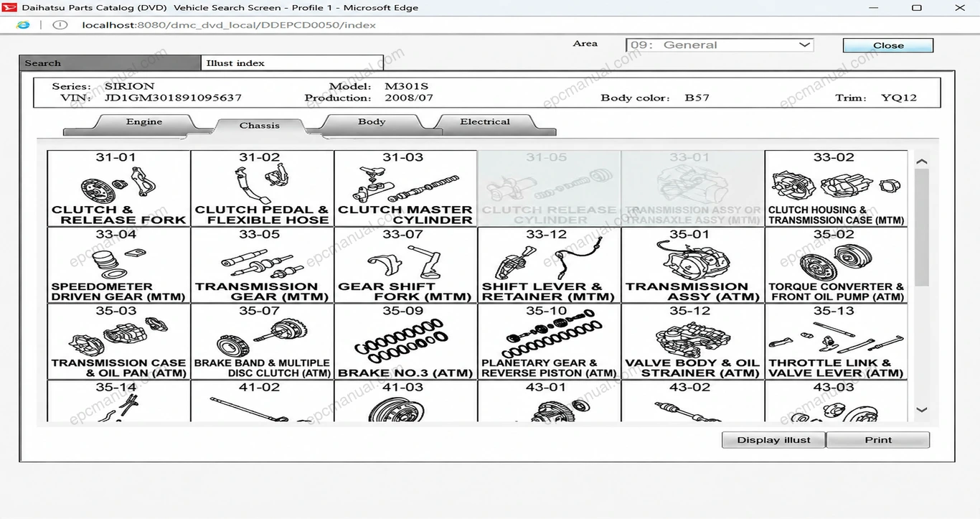This screenshot has height=519, width=980.
Task: Click the Close button
Action: 888,45
